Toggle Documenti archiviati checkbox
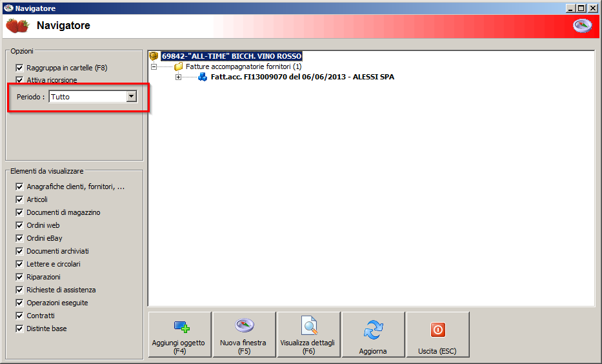602x364 pixels. pyautogui.click(x=19, y=251)
